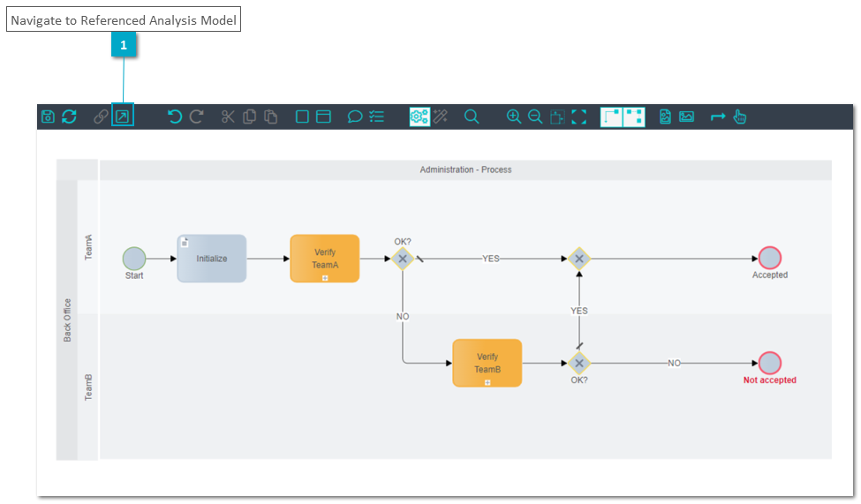This screenshot has width=861, height=504.
Task: Click the magic wand icon
Action: (x=441, y=117)
